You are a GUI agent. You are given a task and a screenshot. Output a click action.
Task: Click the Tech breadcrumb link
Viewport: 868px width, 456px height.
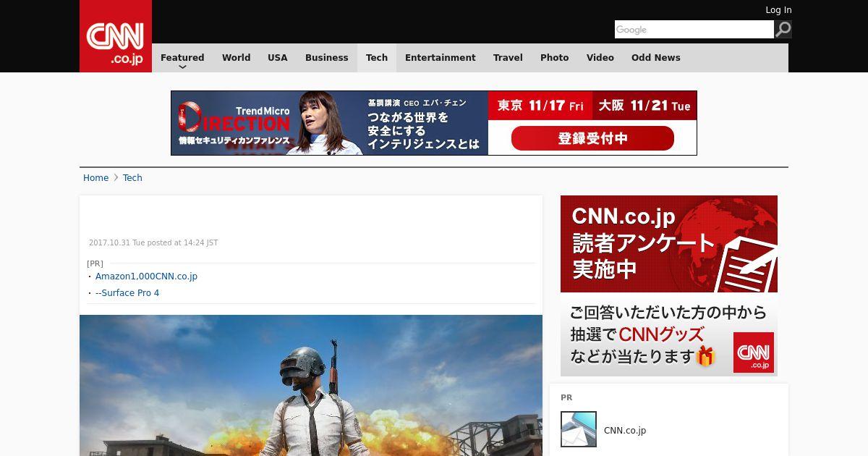132,178
